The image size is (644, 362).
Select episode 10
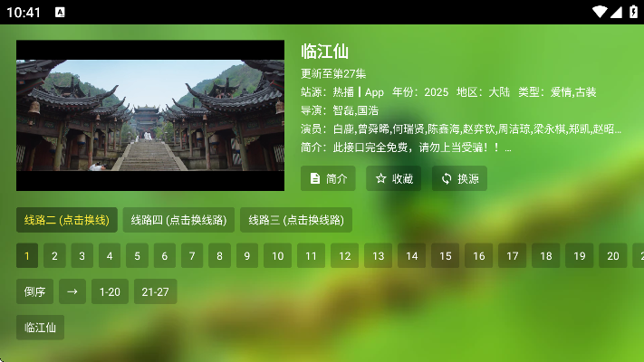277,256
